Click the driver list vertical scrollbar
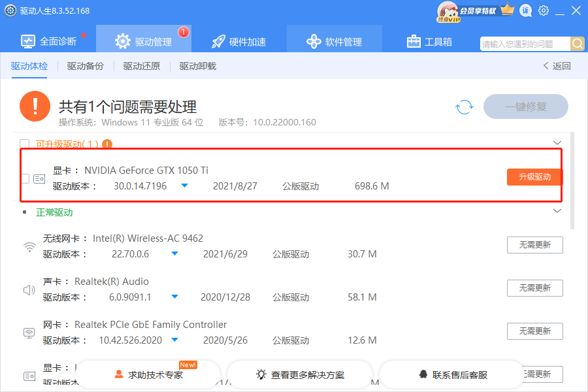 tap(572, 180)
